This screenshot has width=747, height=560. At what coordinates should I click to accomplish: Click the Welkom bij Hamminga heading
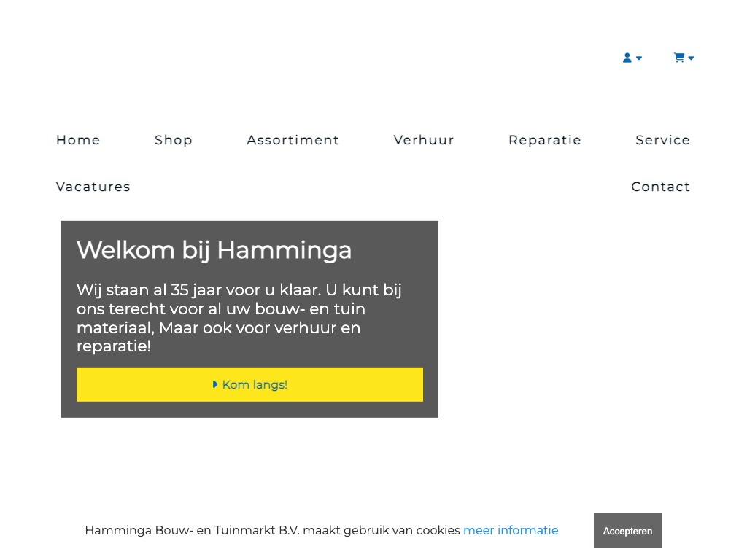pyautogui.click(x=214, y=250)
